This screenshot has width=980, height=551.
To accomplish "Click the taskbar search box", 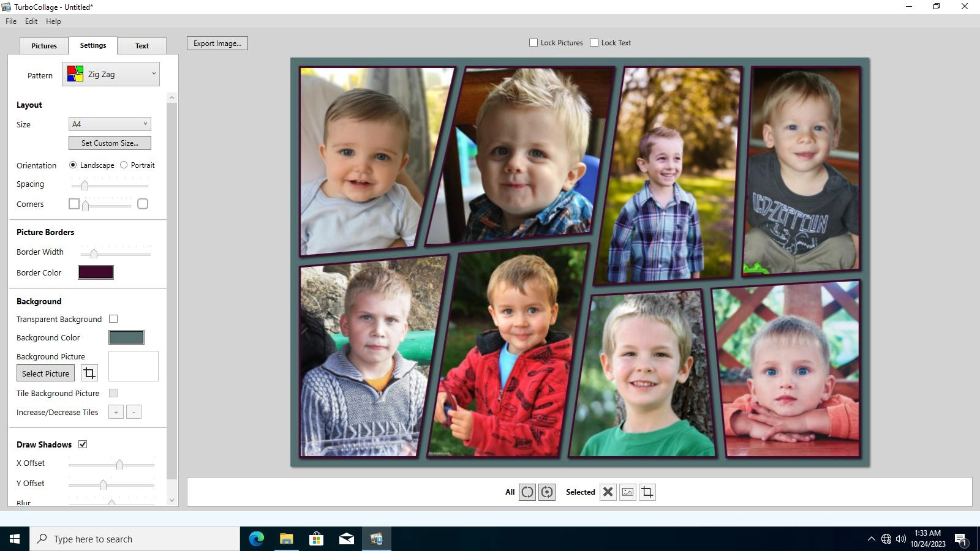I will (x=135, y=539).
